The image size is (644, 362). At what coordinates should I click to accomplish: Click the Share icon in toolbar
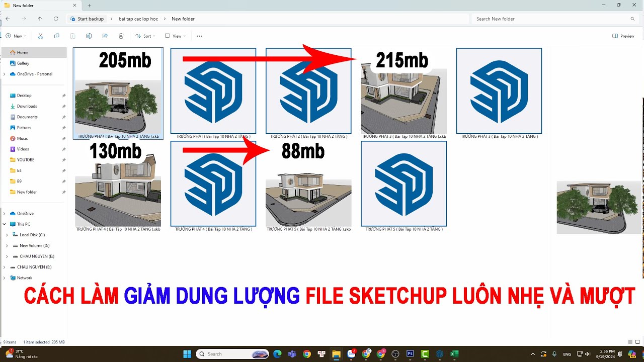coord(105,36)
